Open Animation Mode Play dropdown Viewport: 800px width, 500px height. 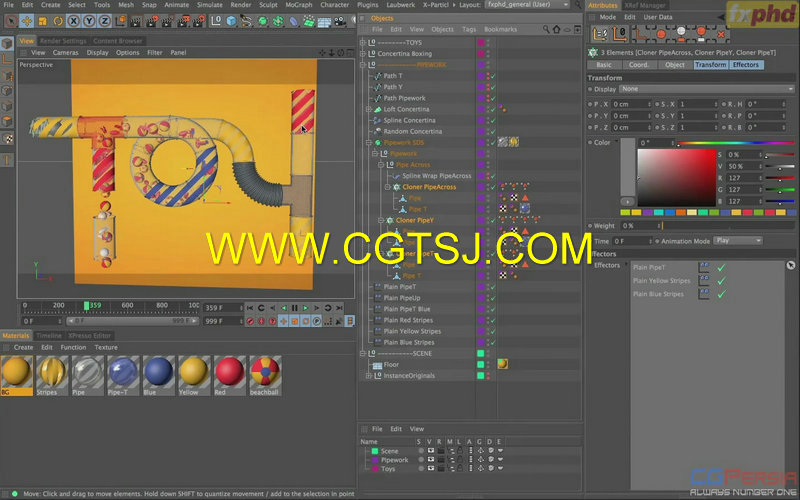tap(738, 240)
